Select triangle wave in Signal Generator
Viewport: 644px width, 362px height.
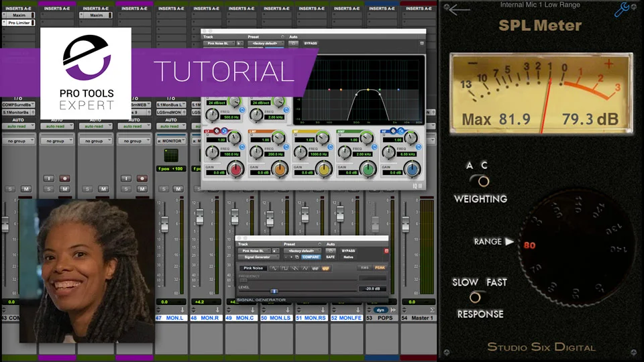(305, 268)
